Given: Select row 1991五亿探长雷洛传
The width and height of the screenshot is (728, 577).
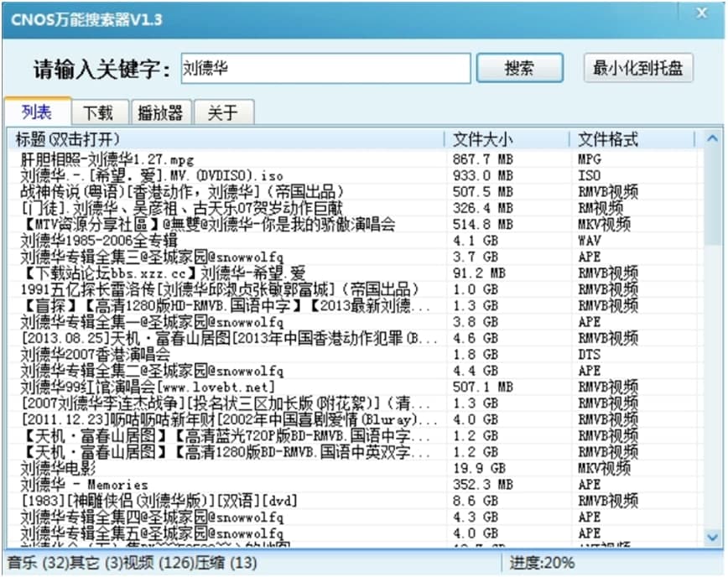Looking at the screenshot, I should [x=352, y=289].
